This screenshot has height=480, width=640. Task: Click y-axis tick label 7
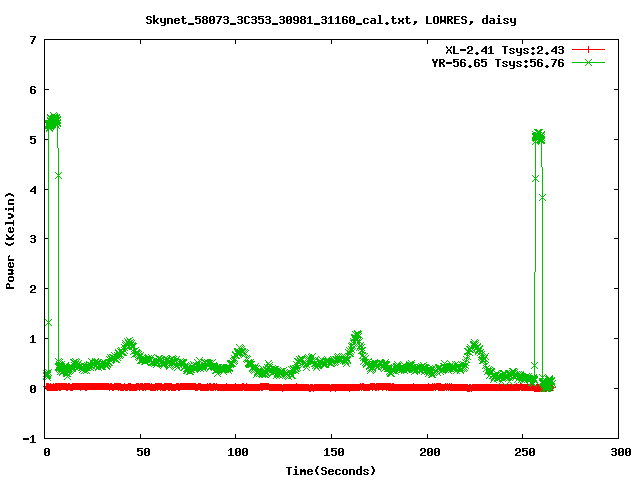33,40
